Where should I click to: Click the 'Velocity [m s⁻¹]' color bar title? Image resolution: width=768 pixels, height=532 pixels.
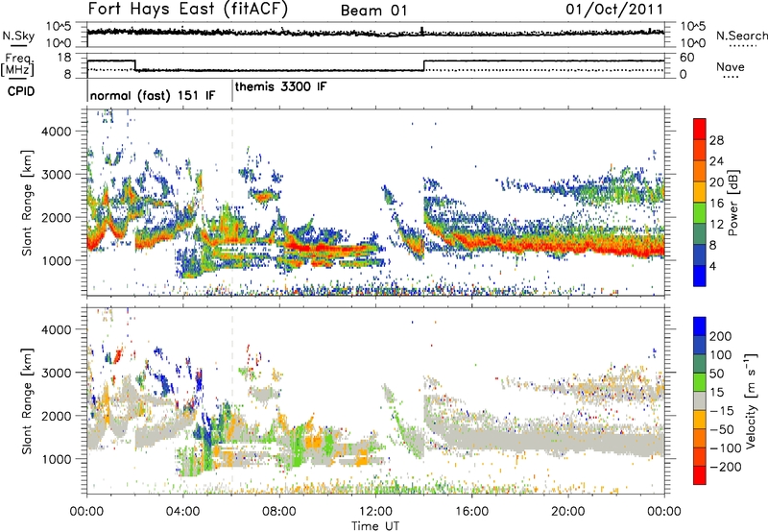751,400
